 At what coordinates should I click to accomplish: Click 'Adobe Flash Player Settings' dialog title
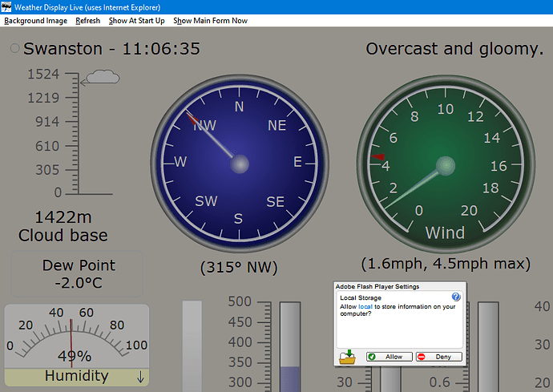(377, 286)
